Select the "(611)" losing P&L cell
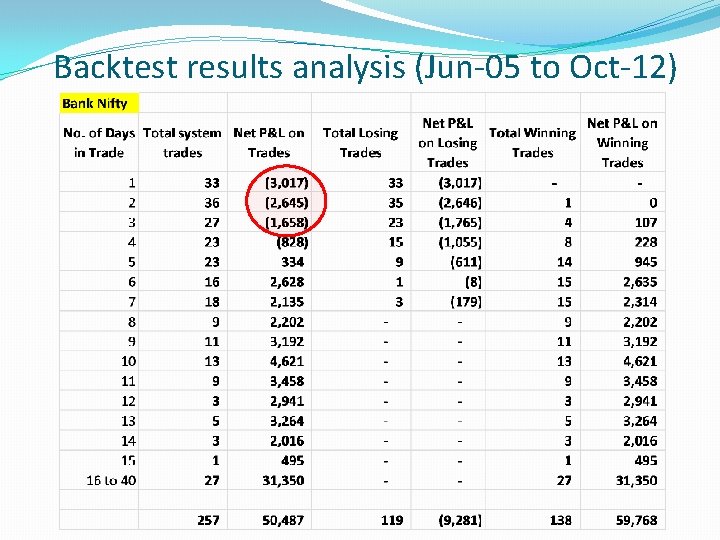The height and width of the screenshot is (540, 720). 467,262
